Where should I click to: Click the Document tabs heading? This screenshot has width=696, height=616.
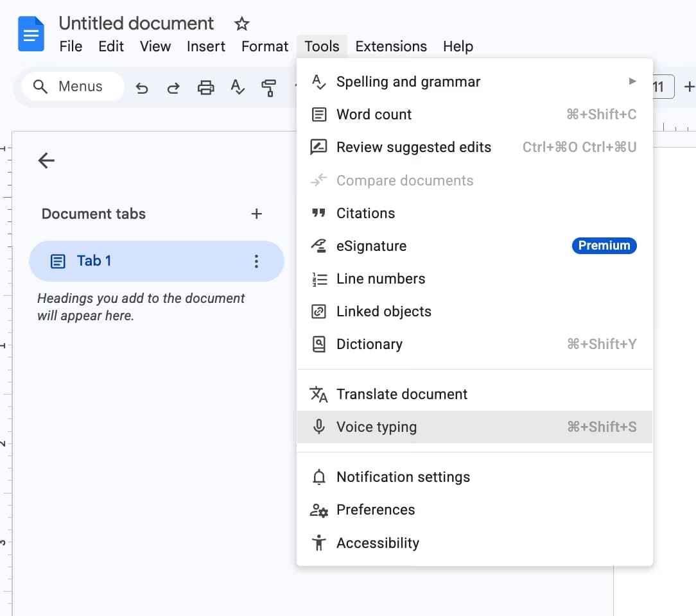(x=94, y=214)
